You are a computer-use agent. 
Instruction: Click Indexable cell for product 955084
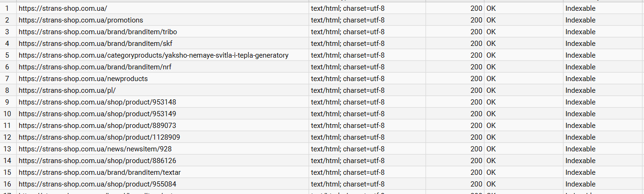580,184
